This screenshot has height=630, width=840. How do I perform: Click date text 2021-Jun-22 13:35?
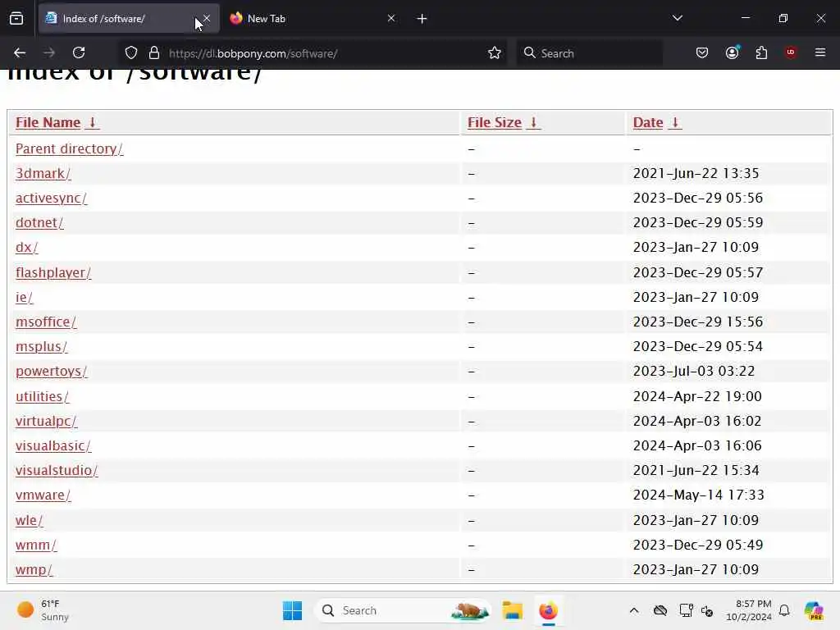tap(696, 174)
